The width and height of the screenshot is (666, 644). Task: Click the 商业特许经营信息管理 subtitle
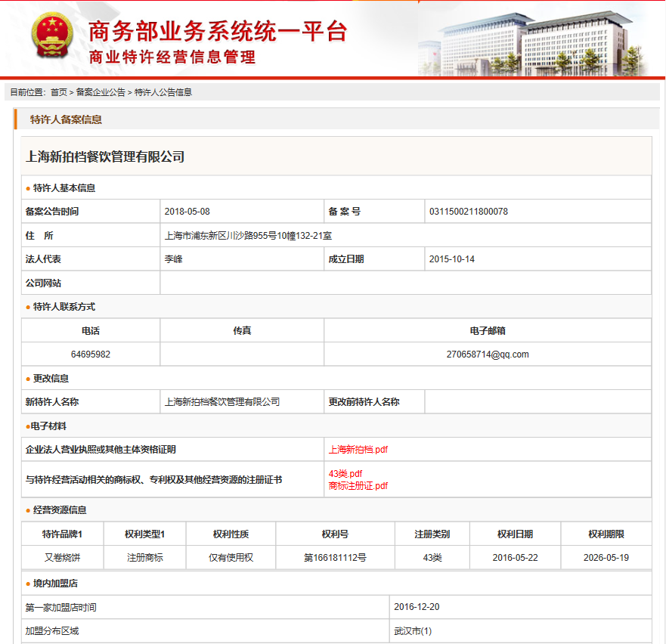[x=172, y=57]
